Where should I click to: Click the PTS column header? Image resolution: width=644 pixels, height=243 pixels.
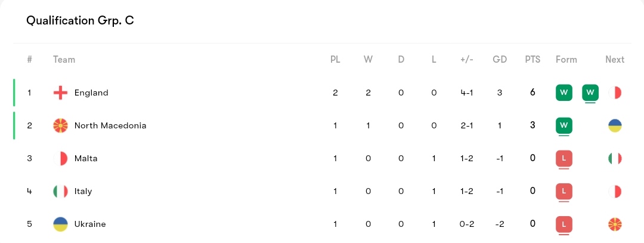coord(532,60)
